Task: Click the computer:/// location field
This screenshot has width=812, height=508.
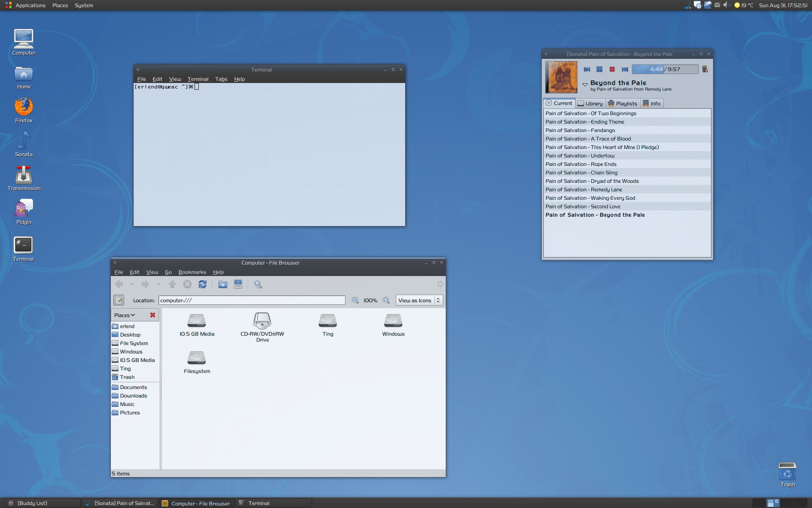Action: (x=252, y=300)
